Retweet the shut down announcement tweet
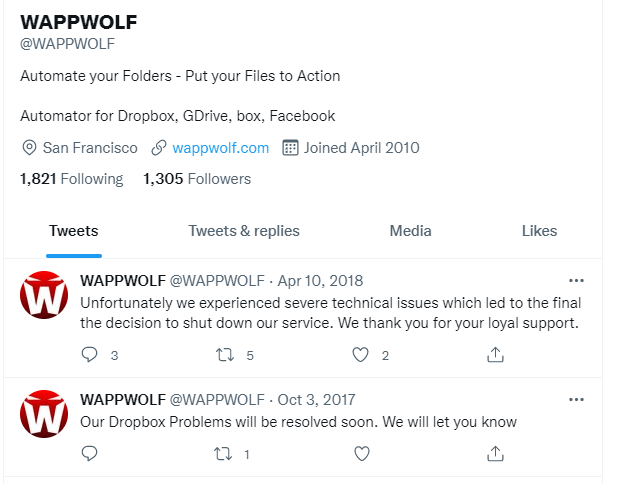The width and height of the screenshot is (618, 484). [225, 355]
